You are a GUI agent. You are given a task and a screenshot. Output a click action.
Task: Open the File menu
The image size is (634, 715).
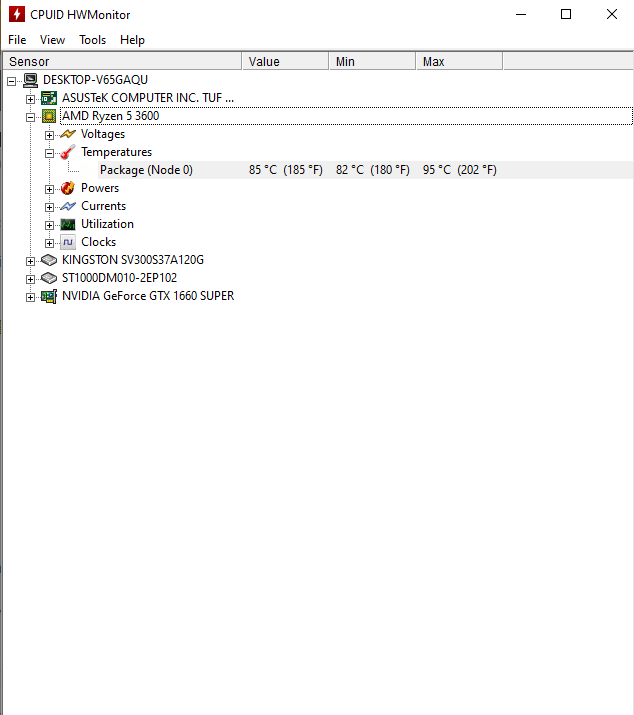tap(17, 40)
